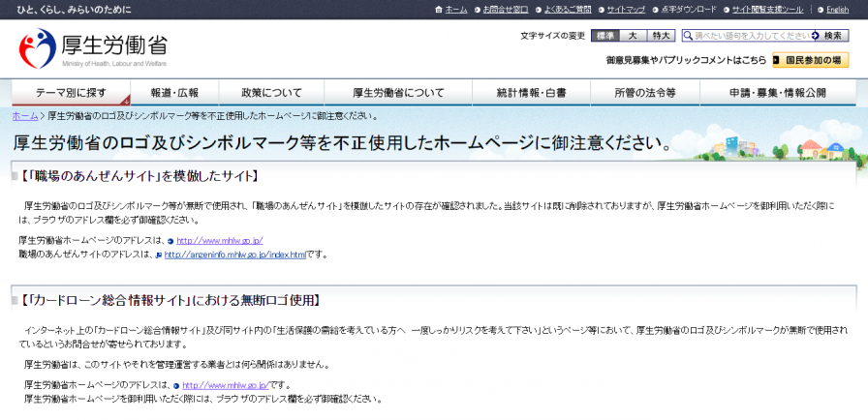Open 申請・募集・情報公開 menu tab
The height and width of the screenshot is (420, 868).
pos(777,93)
